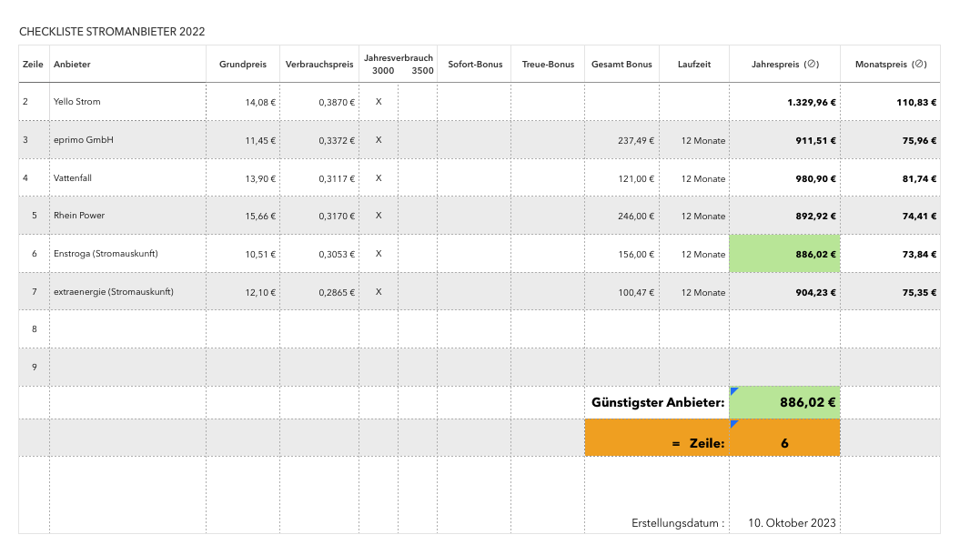Click Enstroga's green highlighted Jahrespreis cell
Screen dimensions: 980x555
tap(784, 254)
